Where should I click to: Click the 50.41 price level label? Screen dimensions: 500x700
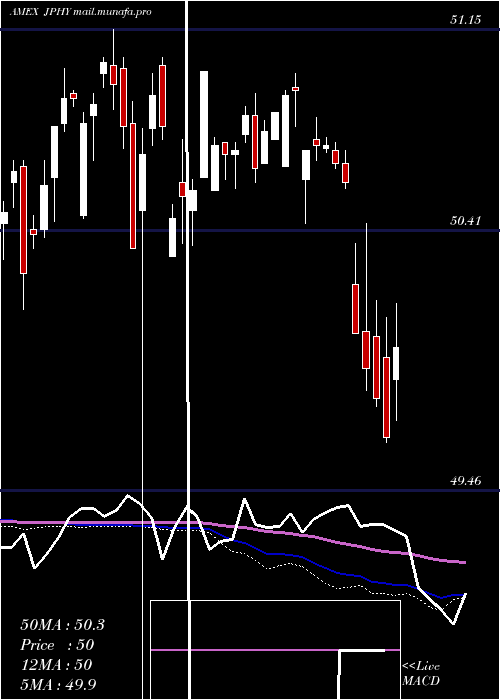(x=466, y=221)
